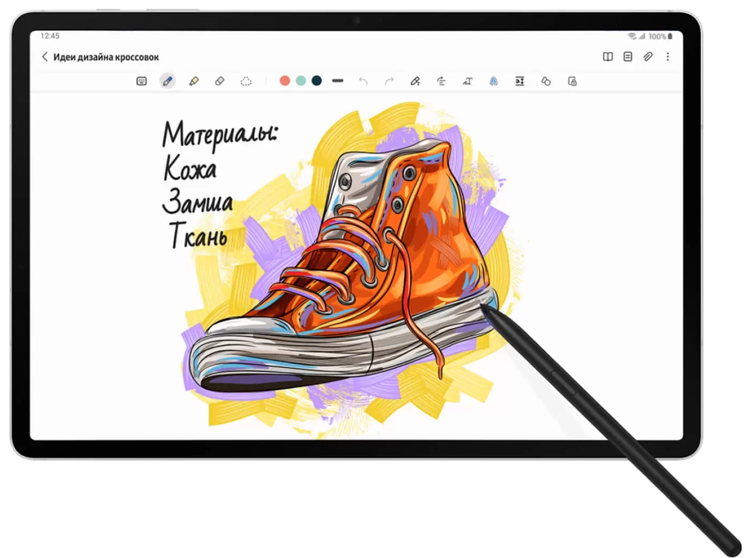
Task: Select the keyboard text input tool
Action: pos(142,82)
